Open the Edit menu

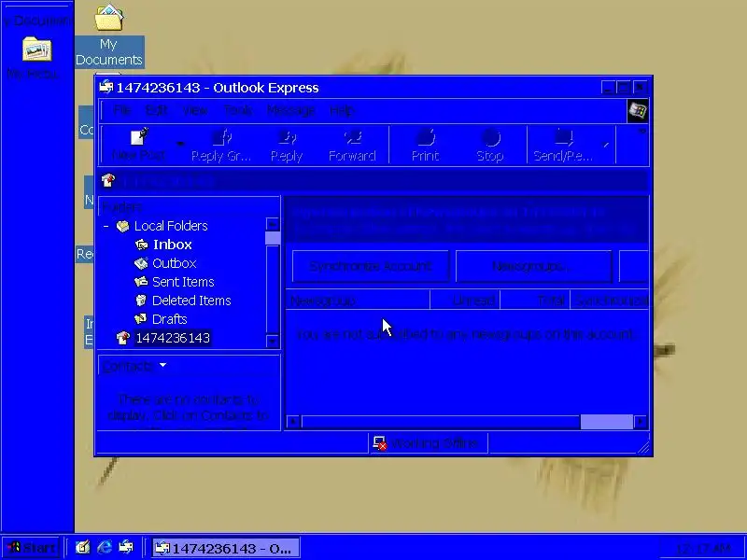point(156,110)
